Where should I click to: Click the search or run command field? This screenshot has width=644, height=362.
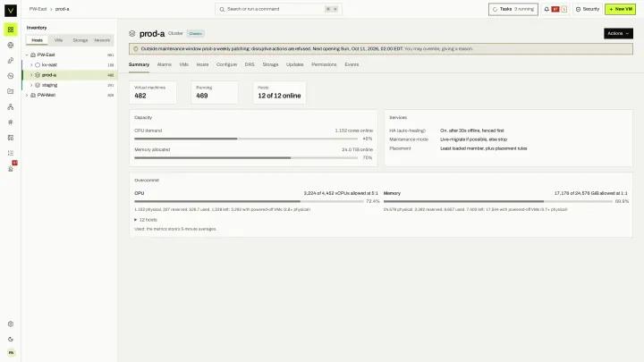tap(278, 9)
